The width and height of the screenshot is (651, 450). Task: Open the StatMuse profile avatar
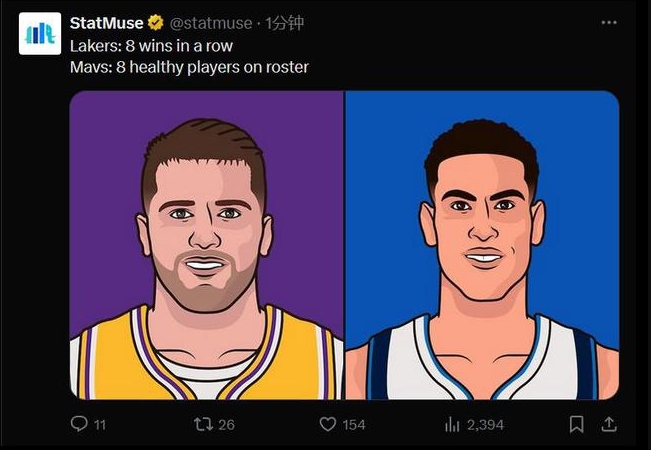[x=40, y=34]
